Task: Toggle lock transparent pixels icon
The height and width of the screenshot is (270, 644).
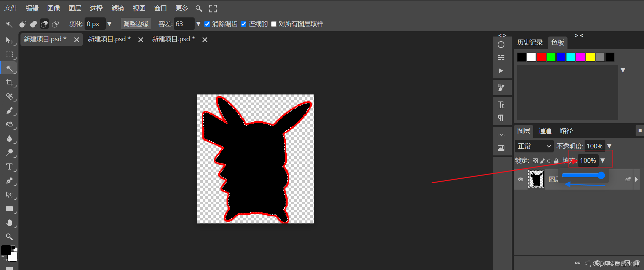Action: pyautogui.click(x=535, y=161)
